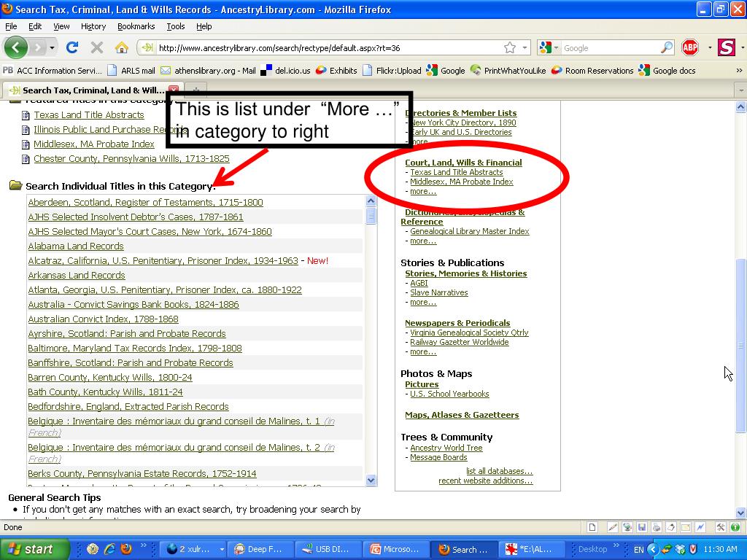Click the Middlesex, MA Probate Index document icon

[x=26, y=144]
